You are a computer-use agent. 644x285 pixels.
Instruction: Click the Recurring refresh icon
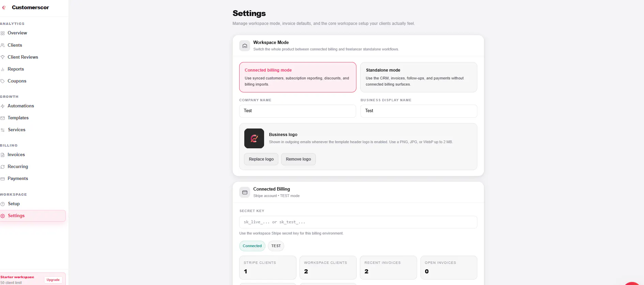3,167
